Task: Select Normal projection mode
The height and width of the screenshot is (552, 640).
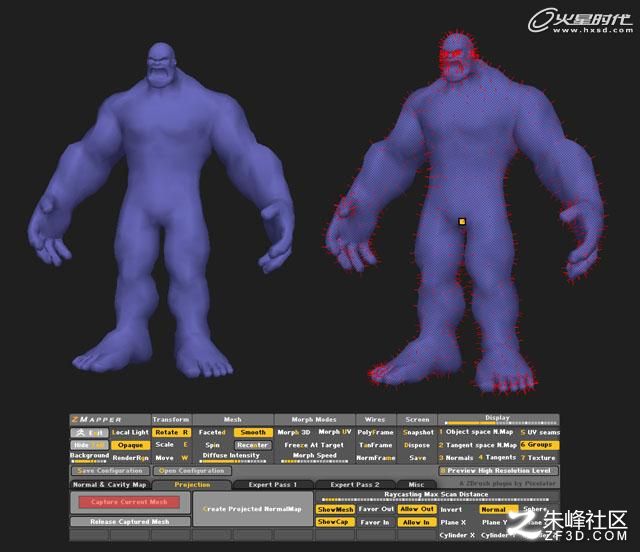Action: coord(498,509)
